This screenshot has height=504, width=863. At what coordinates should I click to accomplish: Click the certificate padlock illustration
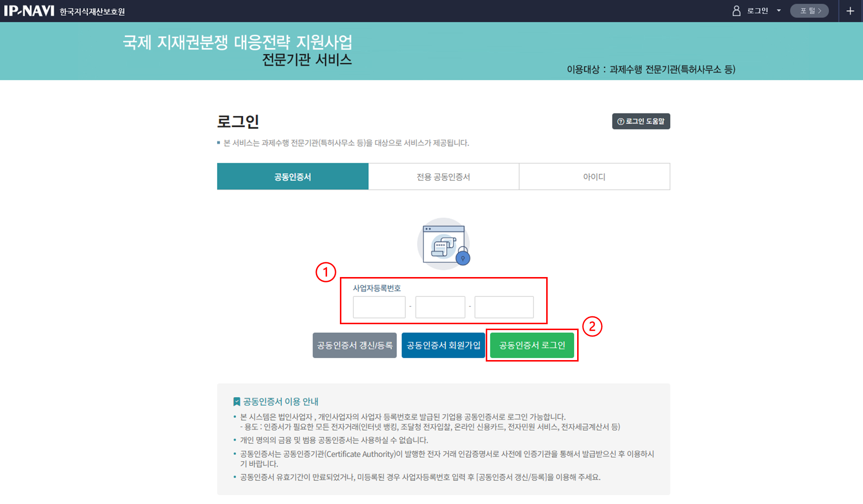click(x=444, y=244)
